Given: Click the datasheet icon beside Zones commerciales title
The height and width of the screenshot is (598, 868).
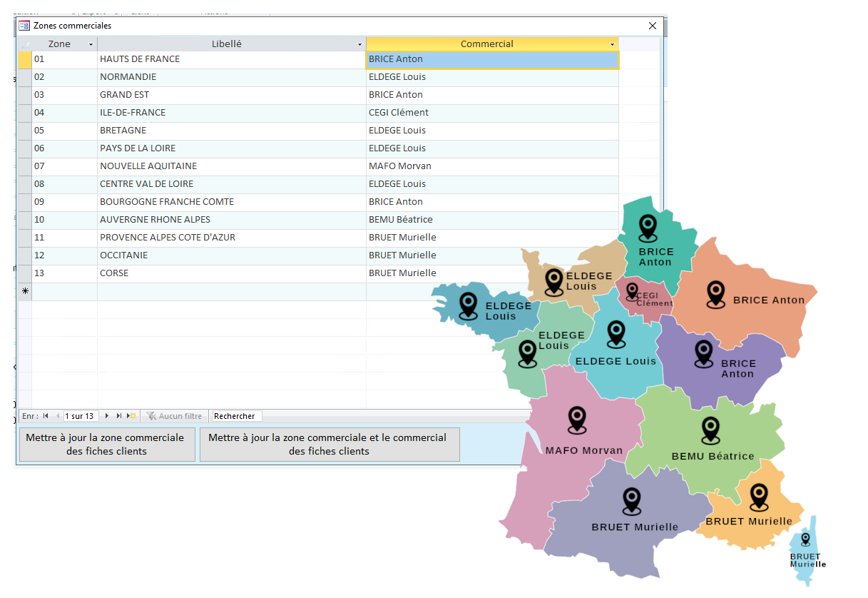Looking at the screenshot, I should click(x=24, y=25).
